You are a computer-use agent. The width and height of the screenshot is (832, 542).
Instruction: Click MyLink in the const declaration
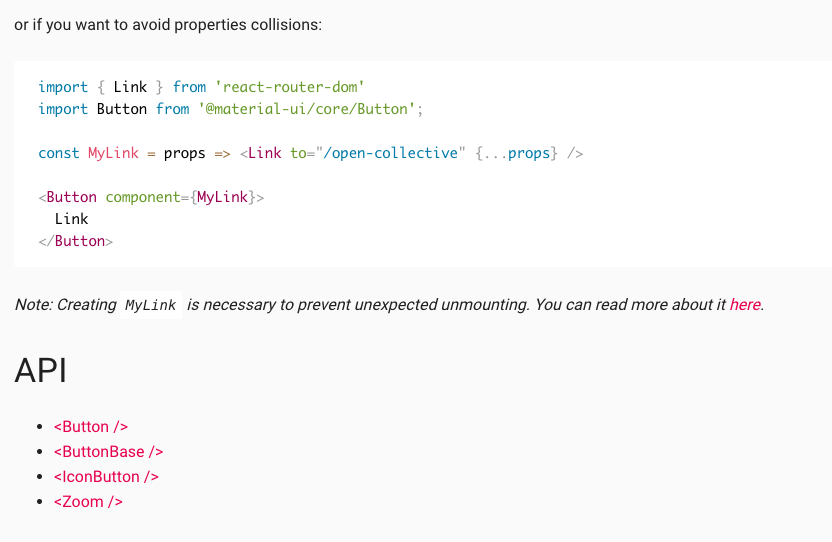click(x=113, y=153)
